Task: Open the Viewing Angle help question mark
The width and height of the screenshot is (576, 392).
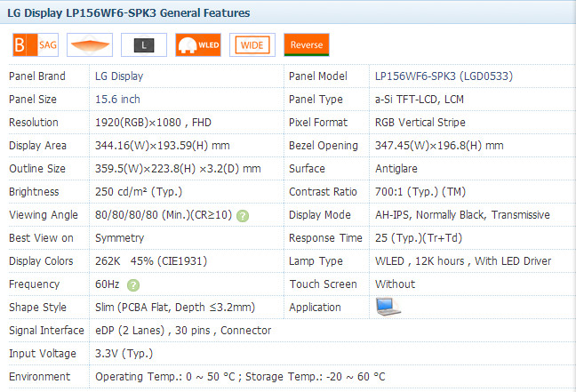Action: pos(243,216)
